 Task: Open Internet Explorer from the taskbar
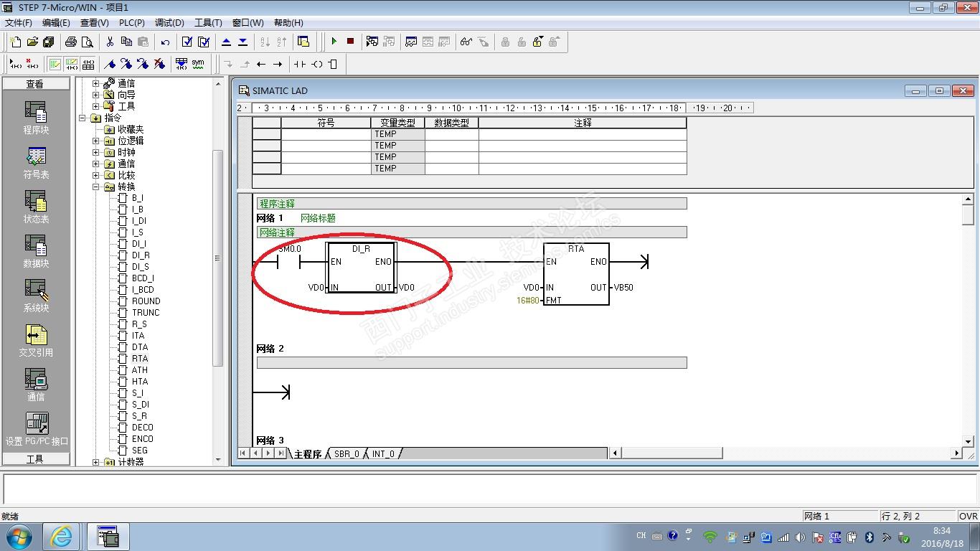point(61,537)
